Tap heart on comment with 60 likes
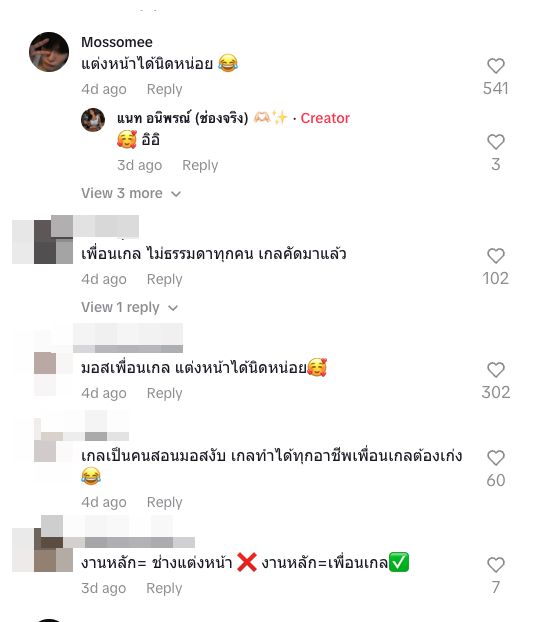 (495, 458)
